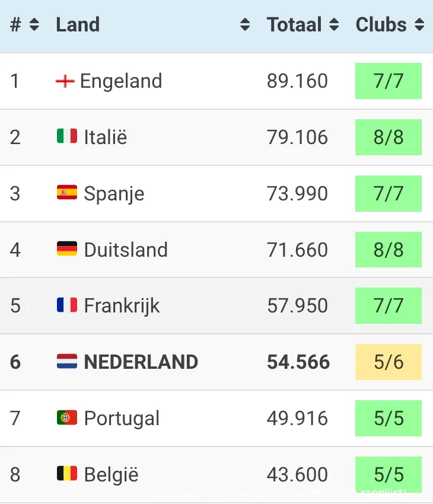The image size is (433, 504).
Task: Click the England flag icon
Action: (65, 81)
